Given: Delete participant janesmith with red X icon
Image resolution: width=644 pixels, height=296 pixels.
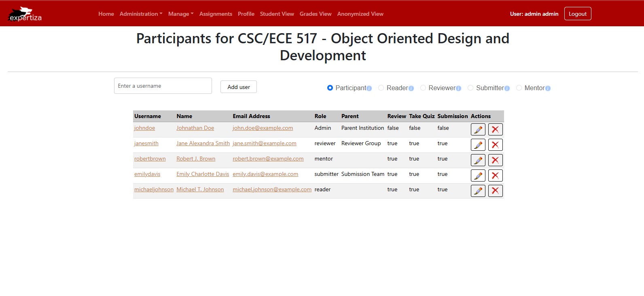Looking at the screenshot, I should (495, 145).
